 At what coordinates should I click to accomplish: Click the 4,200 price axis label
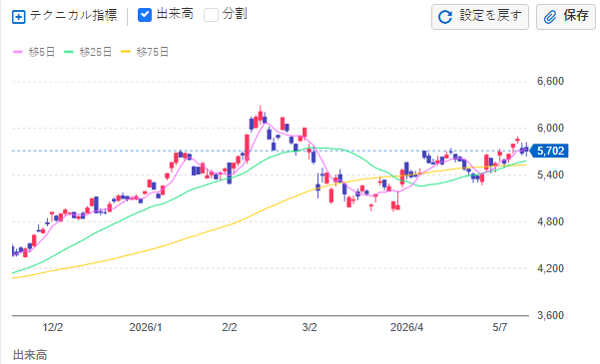point(550,268)
